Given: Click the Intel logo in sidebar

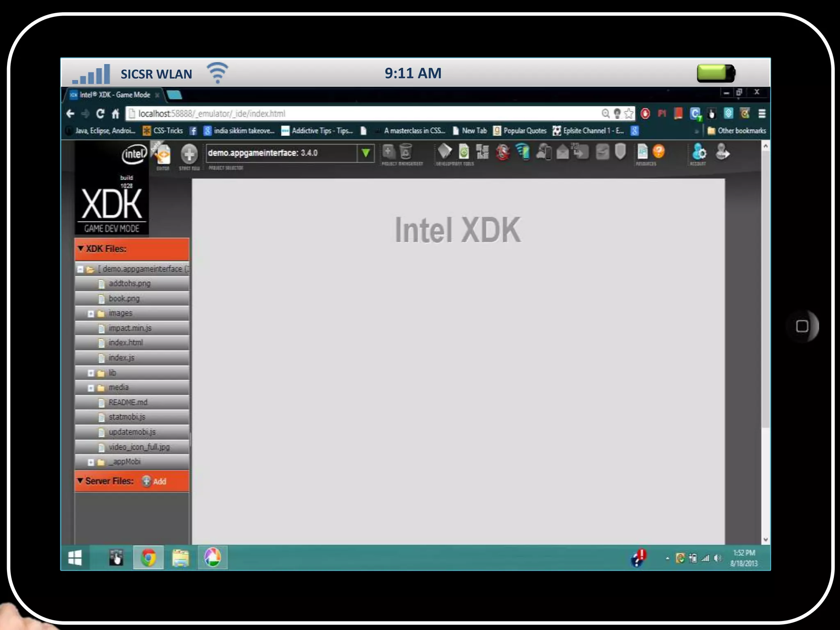Looking at the screenshot, I should pos(134,154).
